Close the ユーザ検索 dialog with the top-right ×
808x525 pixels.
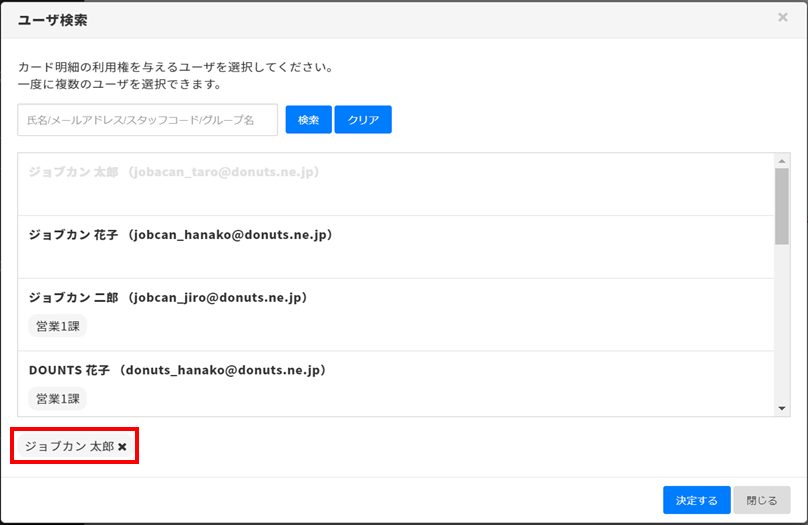pos(782,17)
